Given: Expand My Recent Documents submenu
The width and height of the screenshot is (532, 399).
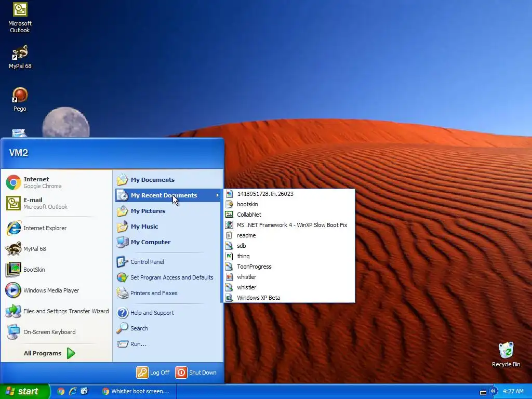Looking at the screenshot, I should tap(168, 195).
